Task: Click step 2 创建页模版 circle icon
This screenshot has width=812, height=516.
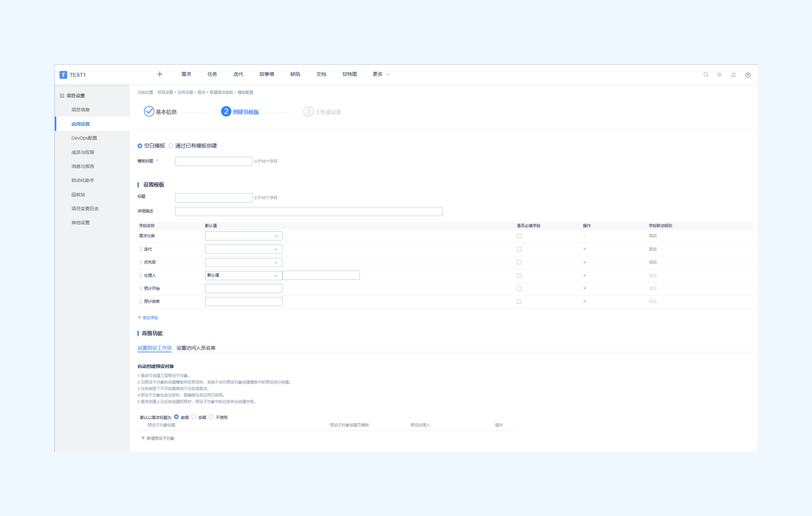Action: tap(226, 111)
